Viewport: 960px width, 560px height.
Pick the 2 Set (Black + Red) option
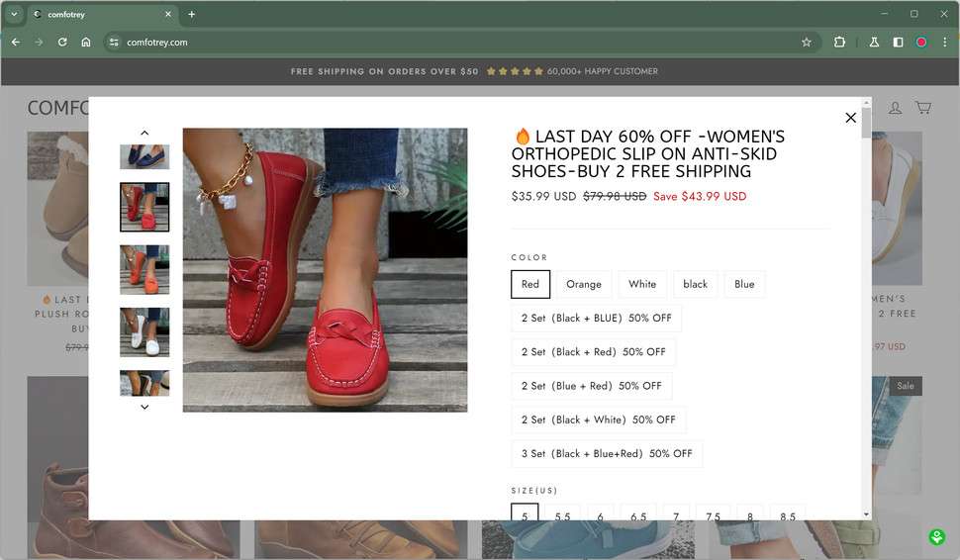(x=594, y=352)
